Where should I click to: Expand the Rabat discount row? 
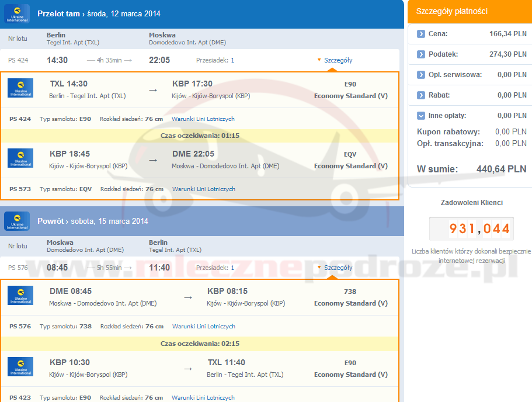(x=421, y=95)
